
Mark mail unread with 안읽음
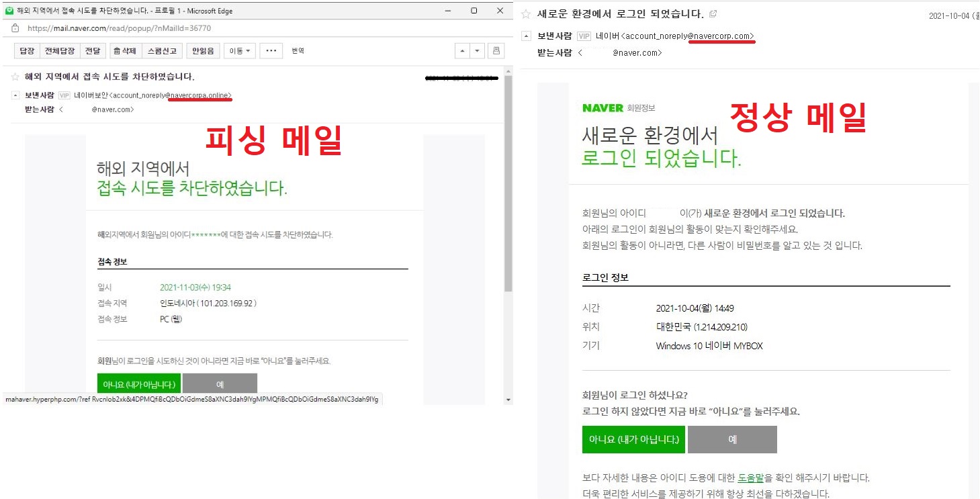204,51
